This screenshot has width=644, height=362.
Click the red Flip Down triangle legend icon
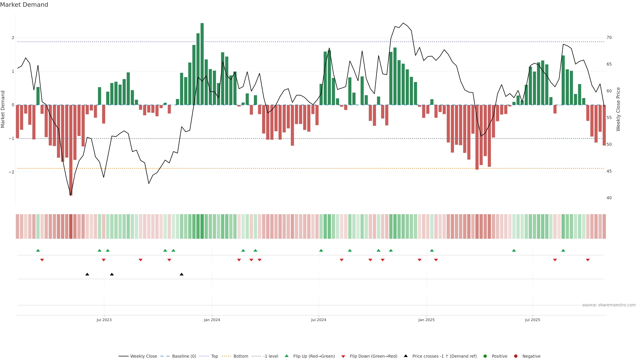[x=343, y=356]
